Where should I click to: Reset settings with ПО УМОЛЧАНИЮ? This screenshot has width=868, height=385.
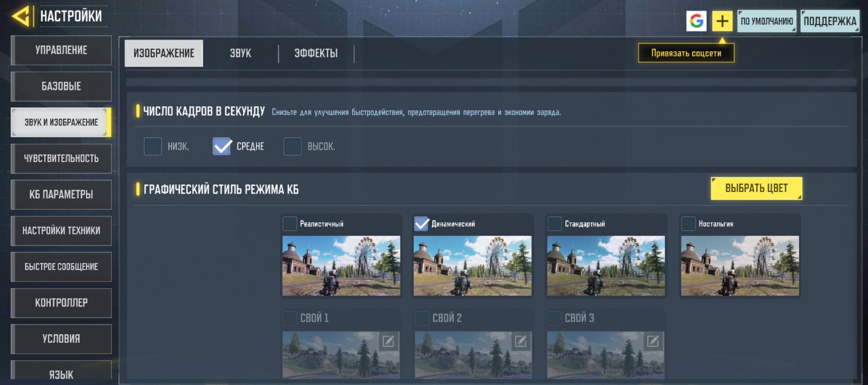coord(767,21)
